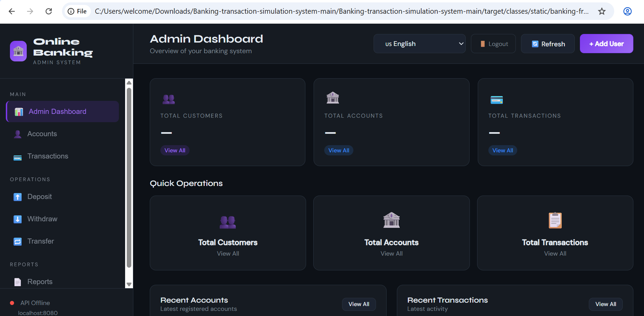Open Transactions in sidebar menu

(x=62, y=156)
